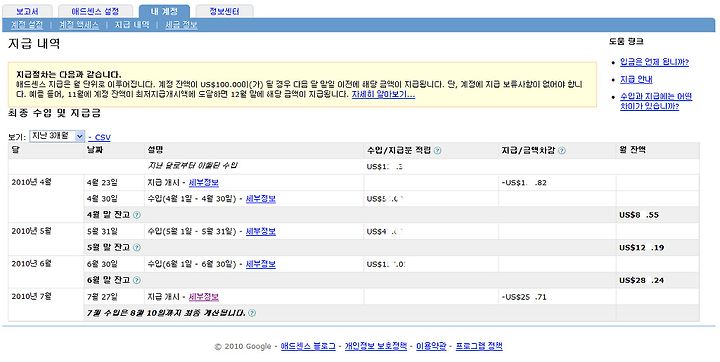Click help icon beside 6월 말 잔고
The width and height of the screenshot is (720, 362).
(137, 280)
